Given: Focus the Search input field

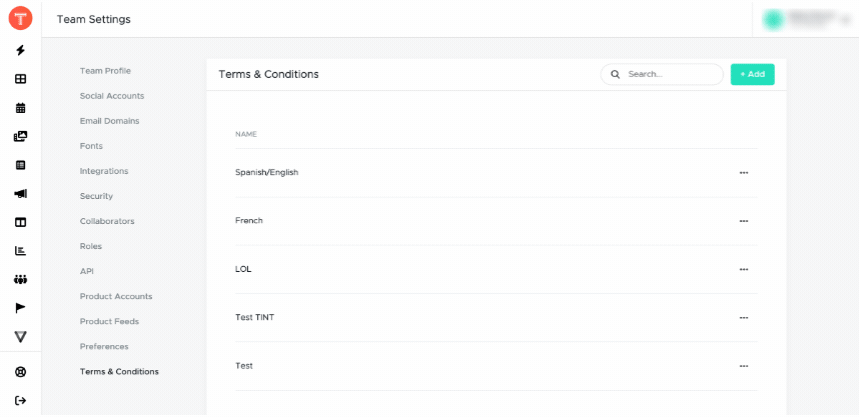Looking at the screenshot, I should 662,74.
